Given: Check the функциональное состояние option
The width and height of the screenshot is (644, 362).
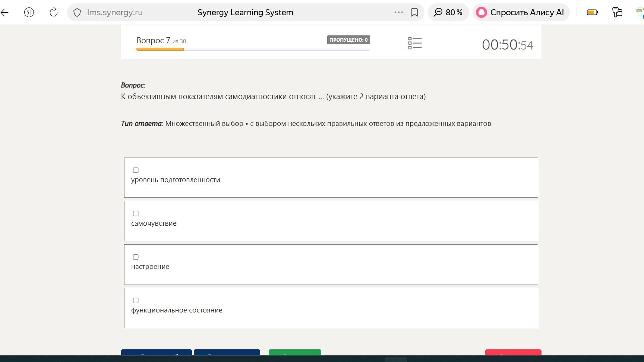Looking at the screenshot, I should tap(136, 301).
